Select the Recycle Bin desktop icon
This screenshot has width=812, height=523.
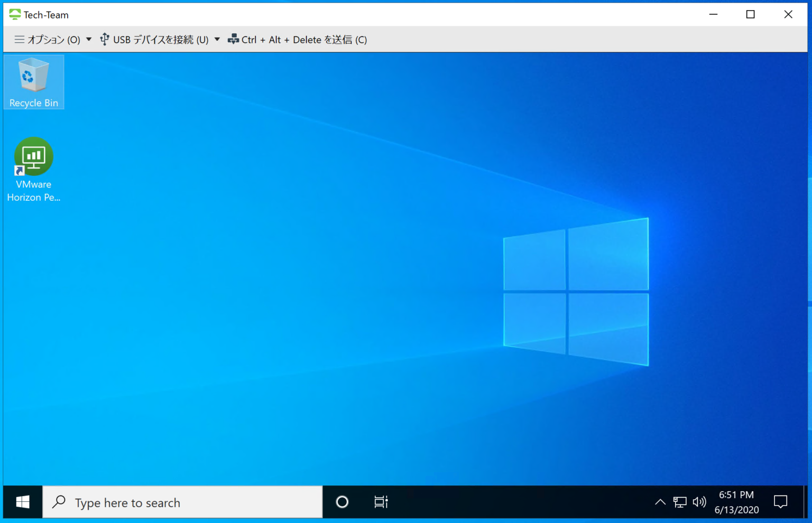click(x=33, y=82)
